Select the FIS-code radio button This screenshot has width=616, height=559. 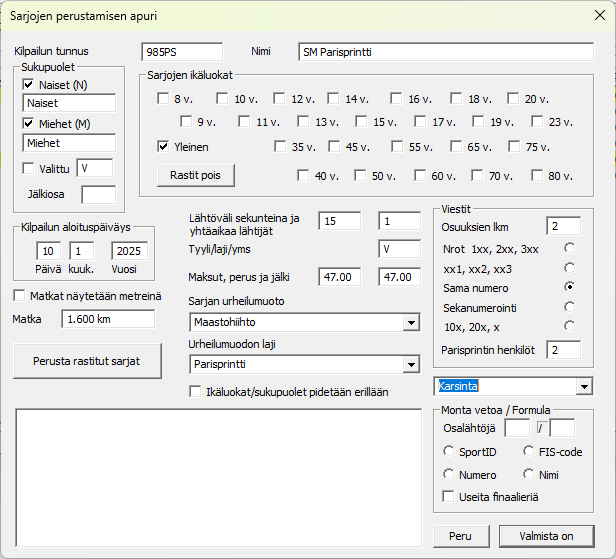(530, 451)
